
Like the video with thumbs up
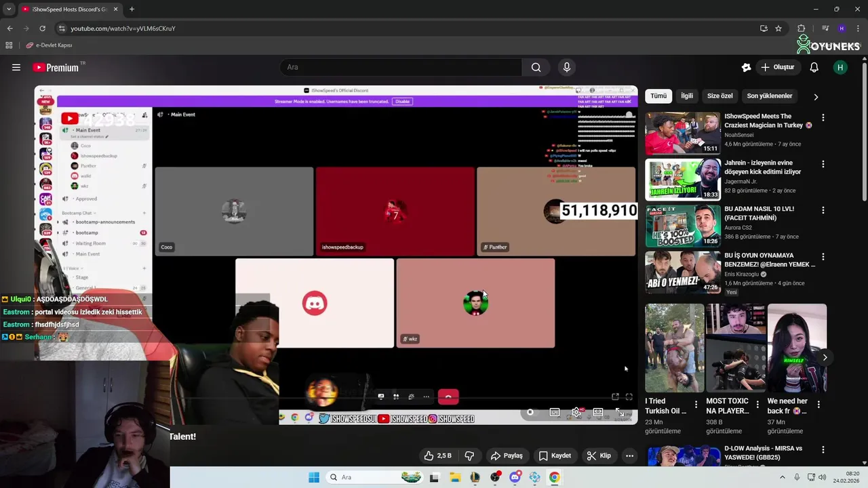pos(437,455)
